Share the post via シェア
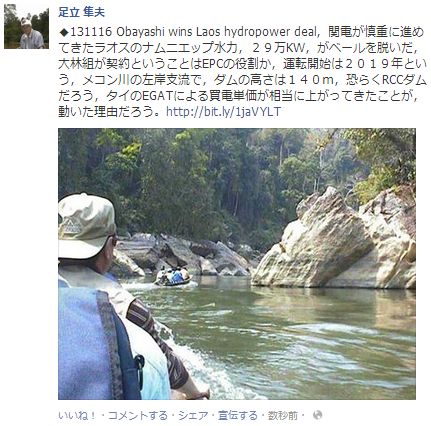This screenshot has height=426, width=431. pos(193,416)
